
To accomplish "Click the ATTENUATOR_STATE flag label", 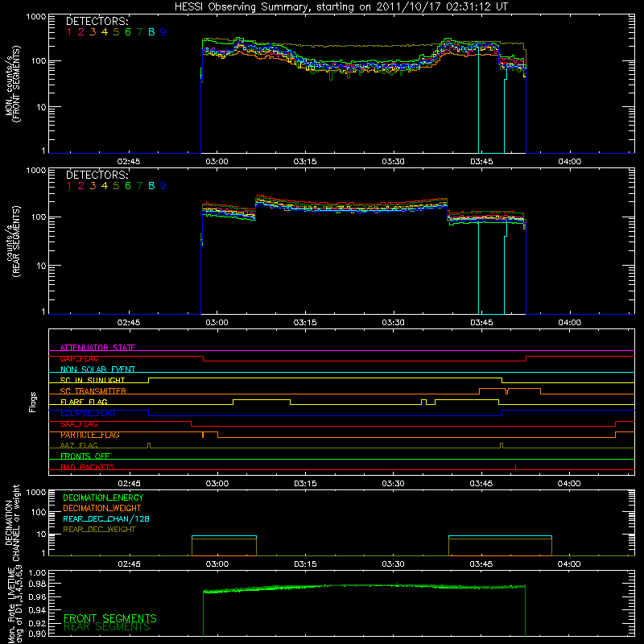I will point(97,348).
